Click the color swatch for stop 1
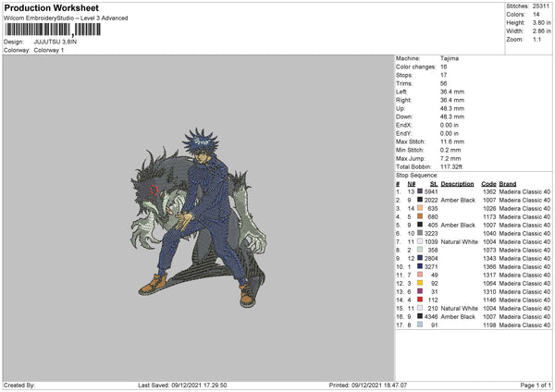Viewport: 555px width, 392px height. click(420, 191)
